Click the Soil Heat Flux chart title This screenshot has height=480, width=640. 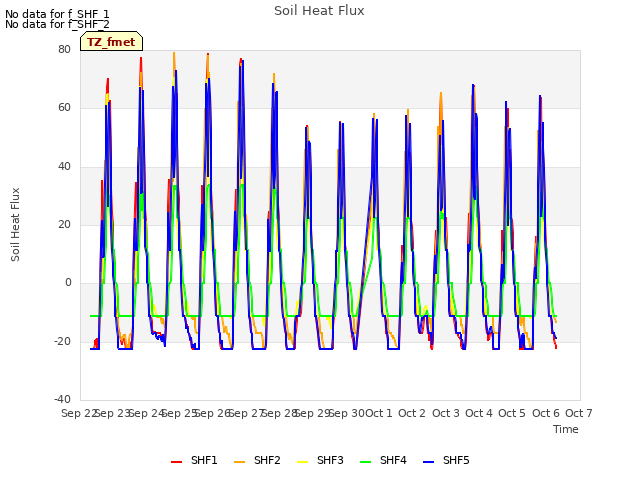coord(319,11)
